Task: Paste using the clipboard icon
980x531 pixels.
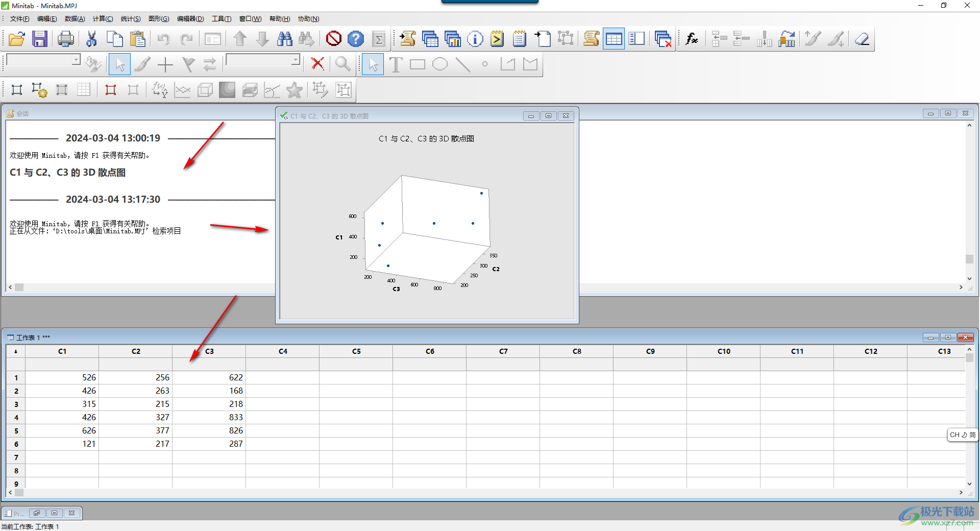Action: tap(138, 39)
